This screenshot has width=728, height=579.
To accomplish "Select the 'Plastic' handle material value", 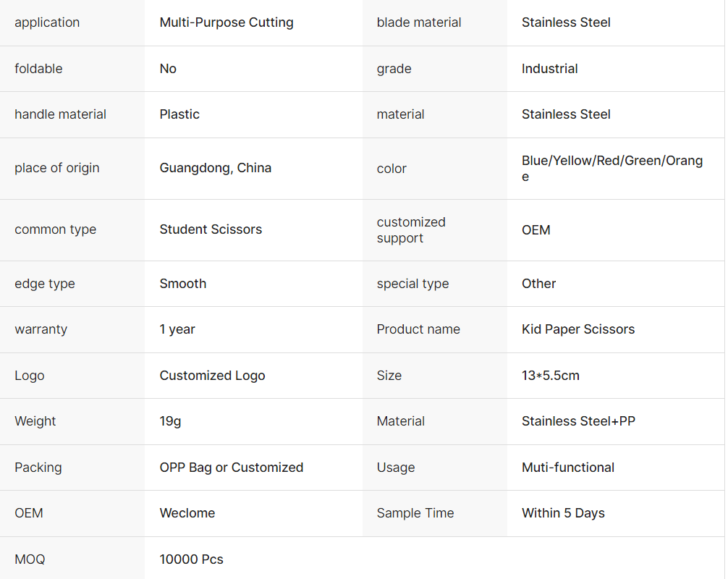I will click(179, 114).
